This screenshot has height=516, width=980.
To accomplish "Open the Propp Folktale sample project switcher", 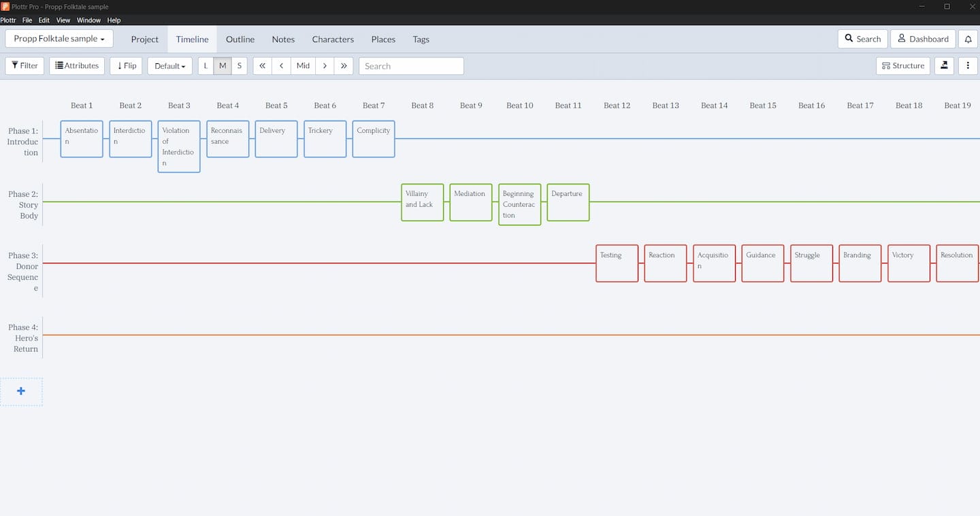I will point(59,39).
